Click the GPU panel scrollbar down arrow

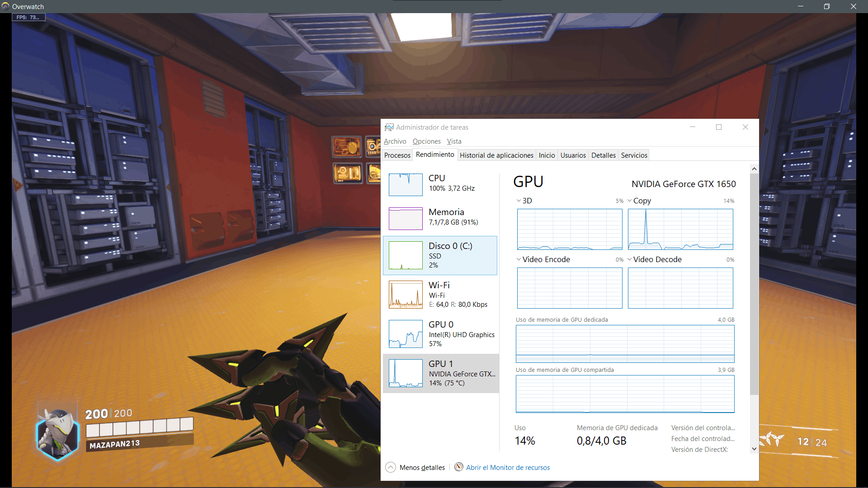point(754,449)
